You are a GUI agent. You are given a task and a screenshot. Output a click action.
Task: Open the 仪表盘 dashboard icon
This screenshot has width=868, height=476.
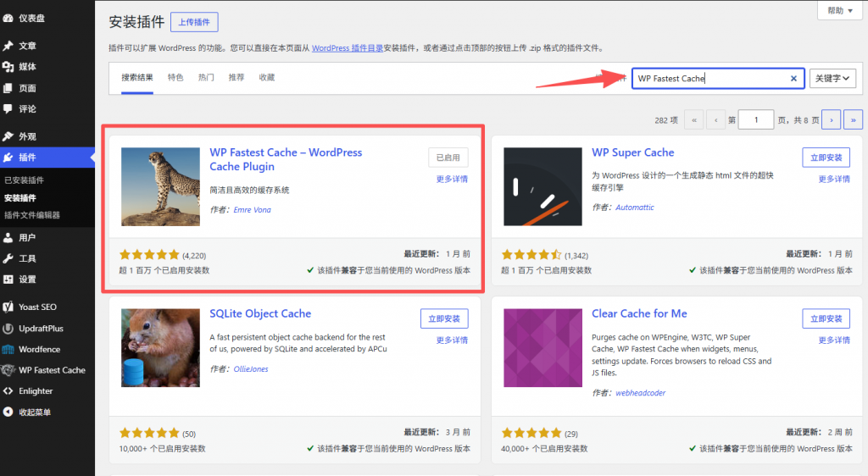[8, 19]
